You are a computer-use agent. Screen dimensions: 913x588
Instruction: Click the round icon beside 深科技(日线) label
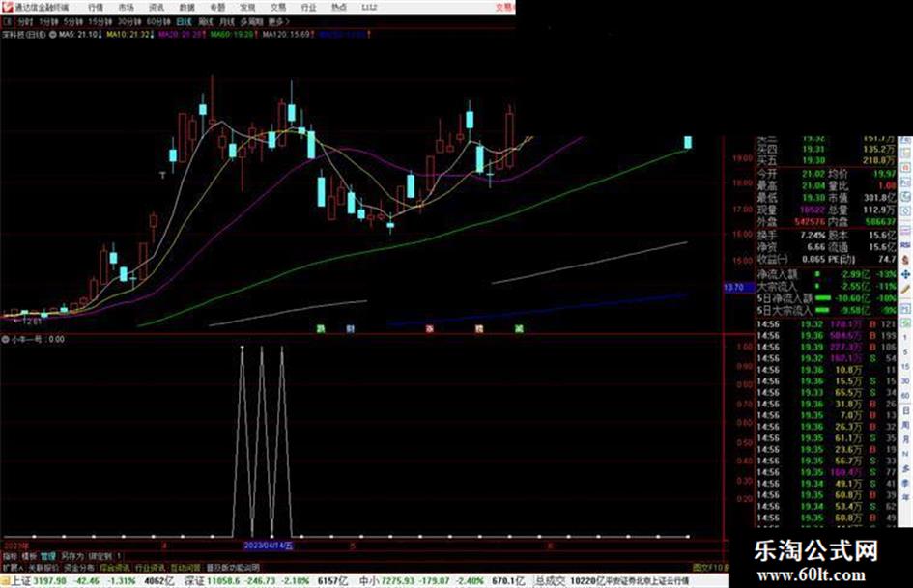(x=52, y=35)
